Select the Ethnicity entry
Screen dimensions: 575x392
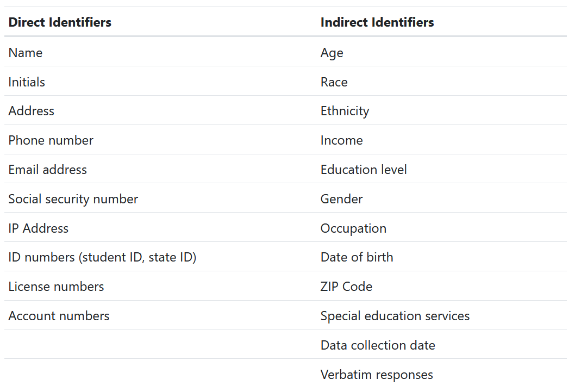click(345, 111)
